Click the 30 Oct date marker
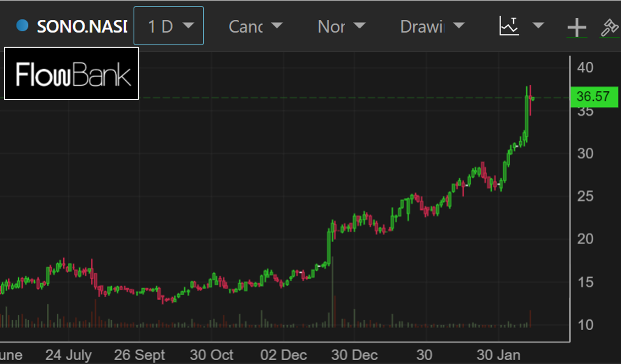The image size is (621, 364). (211, 355)
